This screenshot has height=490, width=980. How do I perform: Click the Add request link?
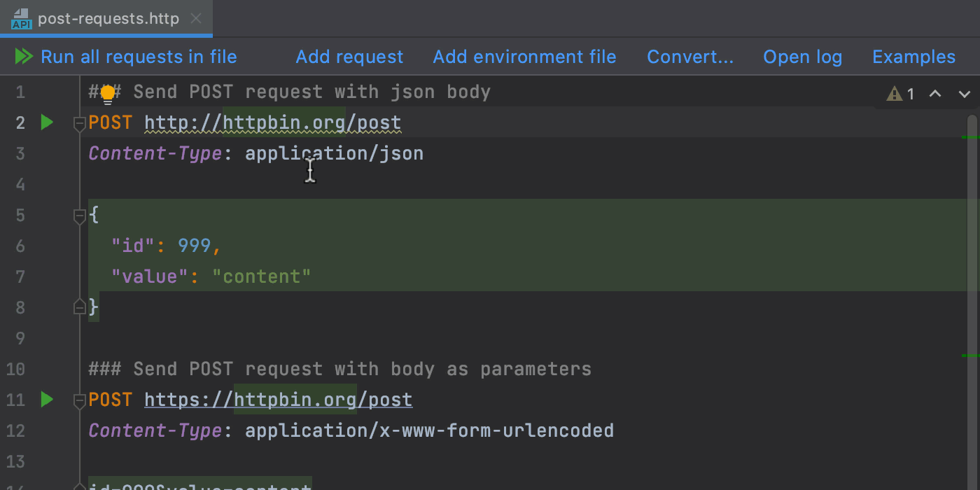tap(349, 57)
